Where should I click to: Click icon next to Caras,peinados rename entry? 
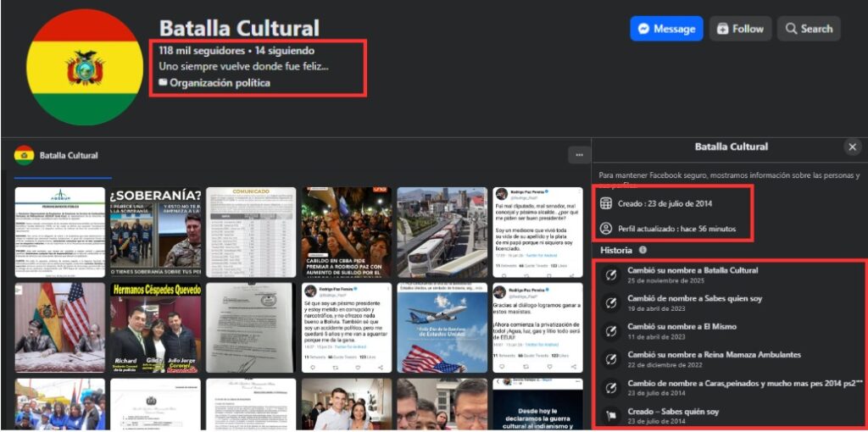coord(611,388)
